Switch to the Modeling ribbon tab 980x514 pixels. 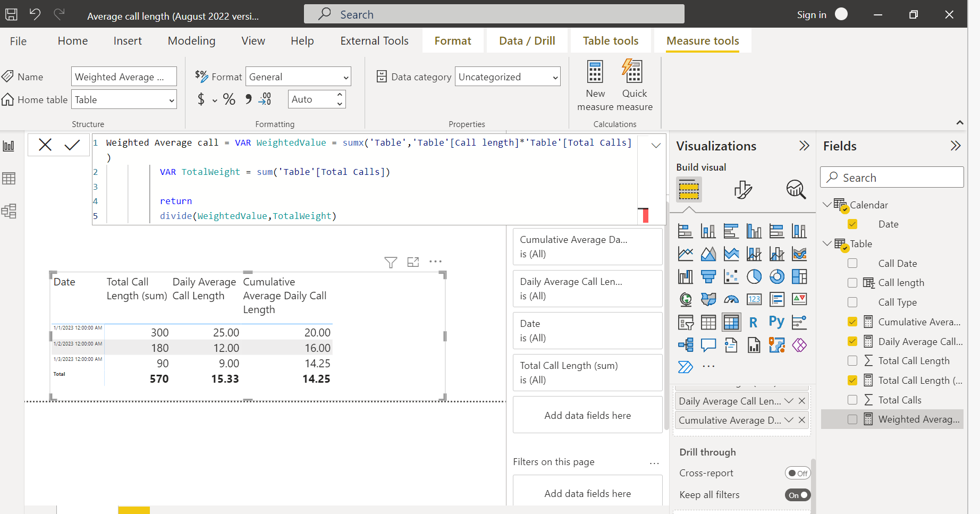click(191, 41)
